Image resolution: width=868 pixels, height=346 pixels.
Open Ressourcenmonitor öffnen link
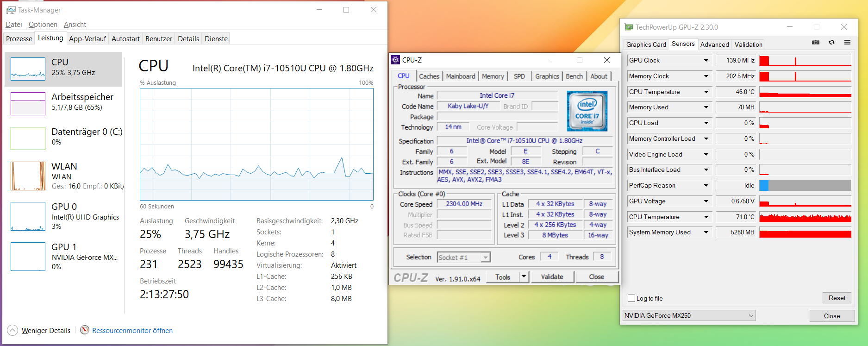(x=132, y=330)
